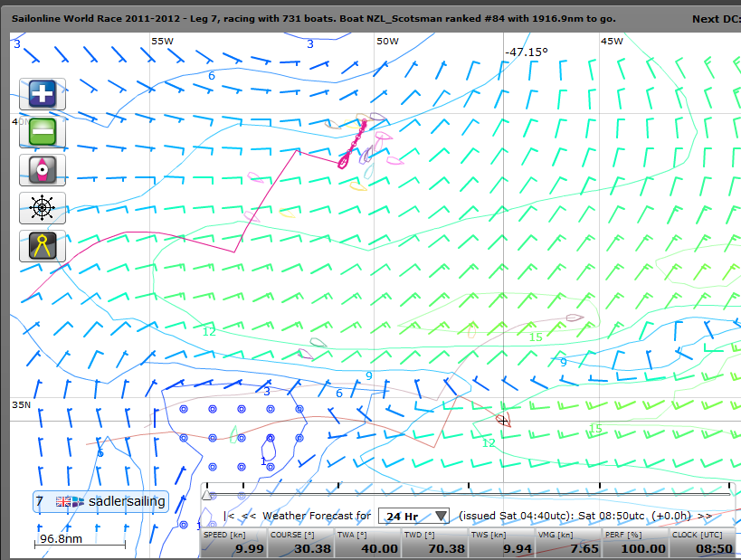Select the yellow divider measuring tool
This screenshot has height=560, width=741.
pos(42,246)
